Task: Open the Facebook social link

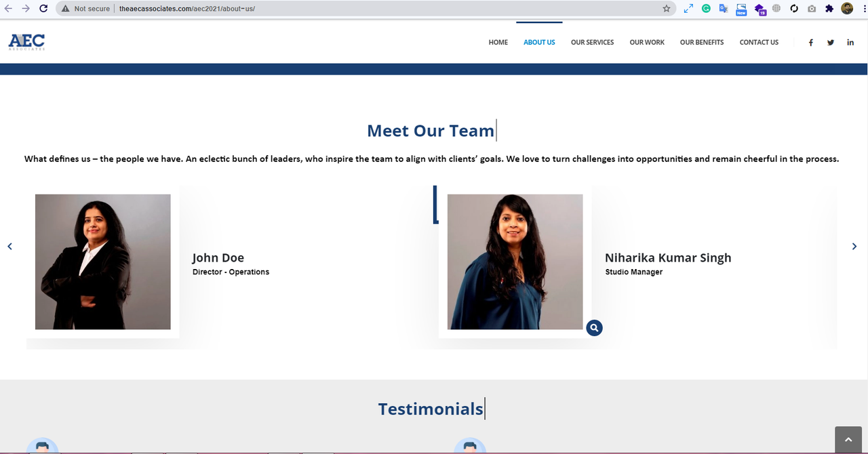Action: [x=810, y=42]
